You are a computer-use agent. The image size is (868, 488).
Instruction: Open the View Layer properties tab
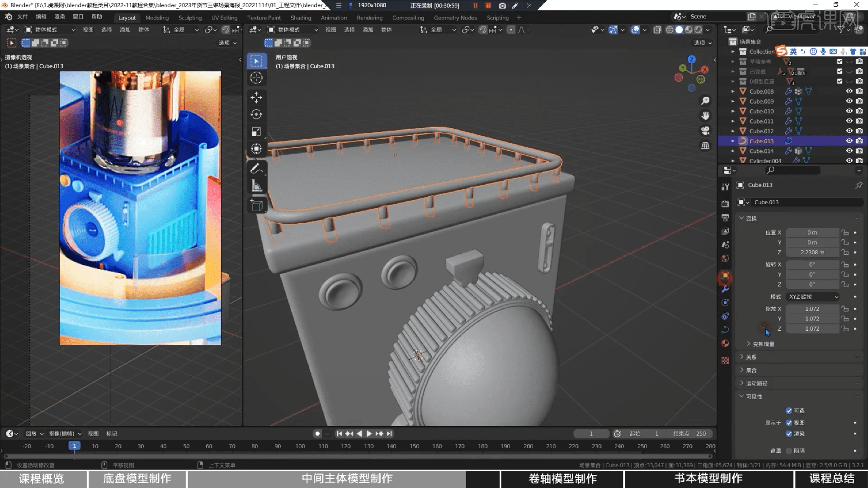tap(725, 231)
